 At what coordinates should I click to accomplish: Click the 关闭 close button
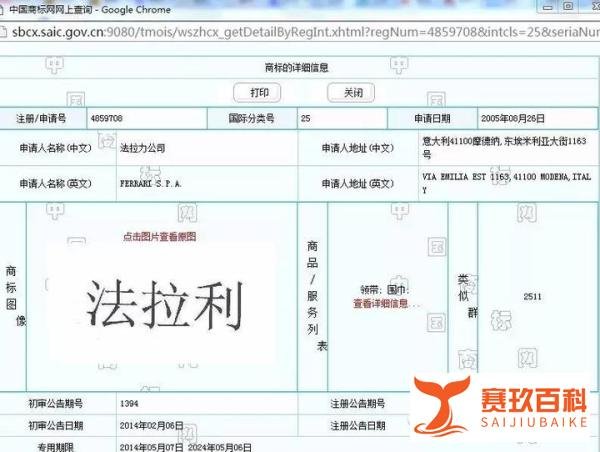(x=351, y=93)
